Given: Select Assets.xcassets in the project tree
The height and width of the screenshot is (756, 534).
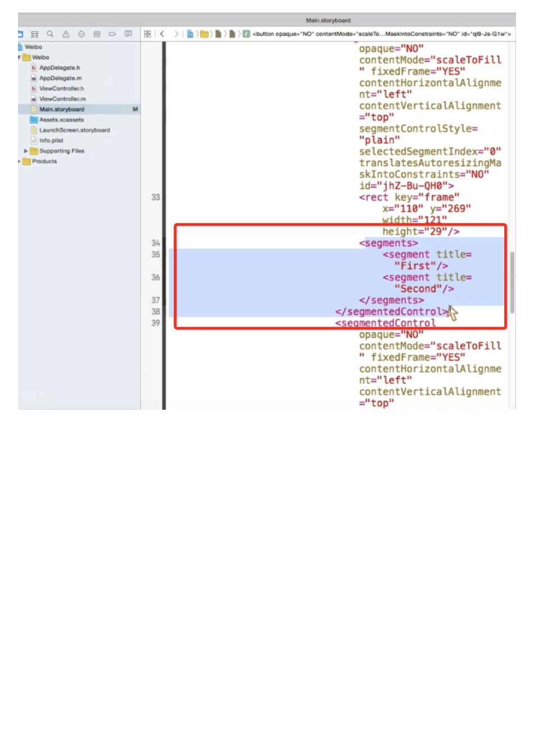Looking at the screenshot, I should pyautogui.click(x=61, y=120).
